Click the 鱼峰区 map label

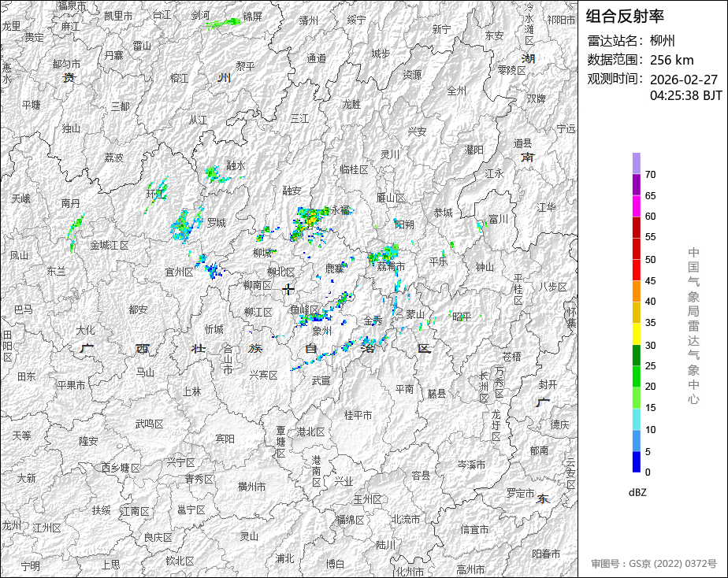(x=304, y=309)
